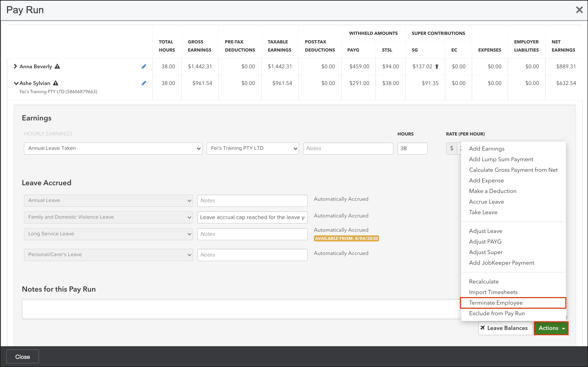
Task: Open the Long Service Leave dropdown
Action: tap(108, 234)
